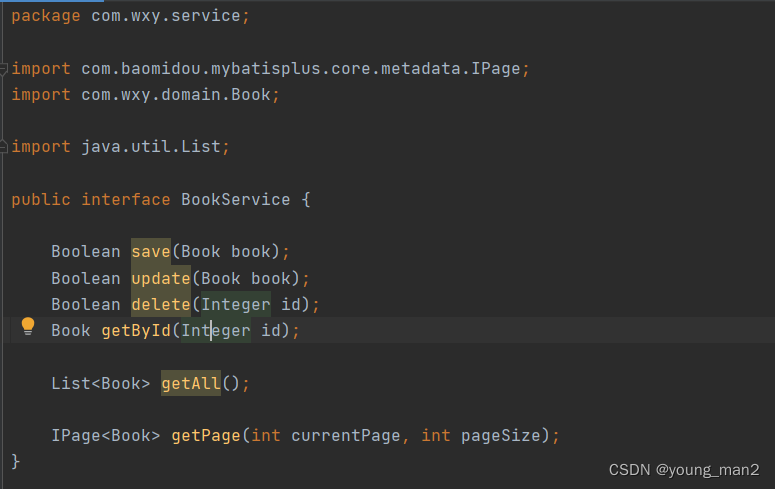The width and height of the screenshot is (775, 489).
Task: Click 'Integer' parameter type in delete method
Action: tap(236, 305)
